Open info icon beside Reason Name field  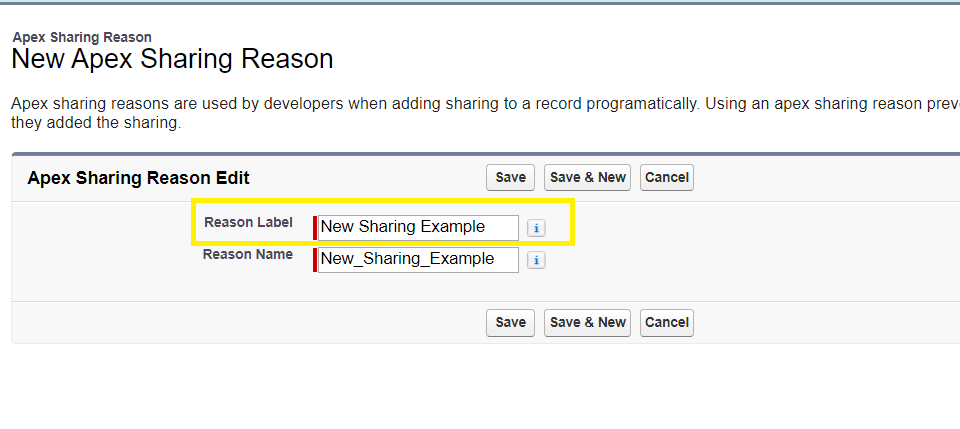pyautogui.click(x=536, y=260)
